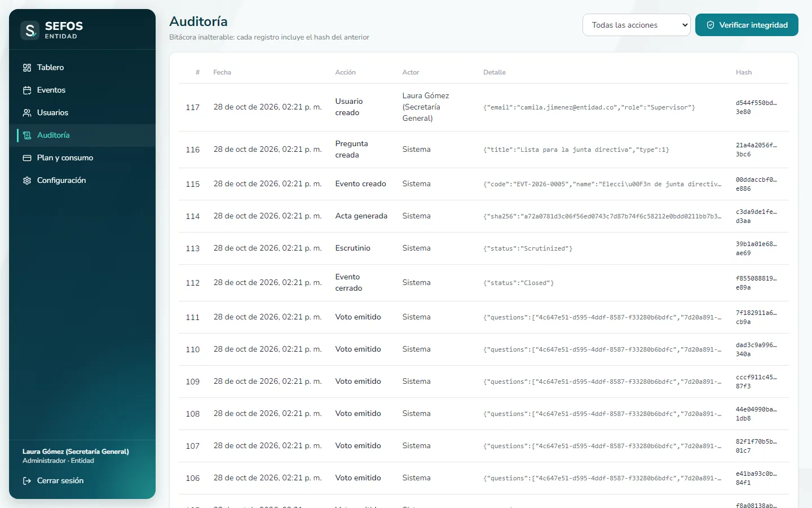The height and width of the screenshot is (508, 812).
Task: Click the Verificar integridad button
Action: [x=747, y=25]
